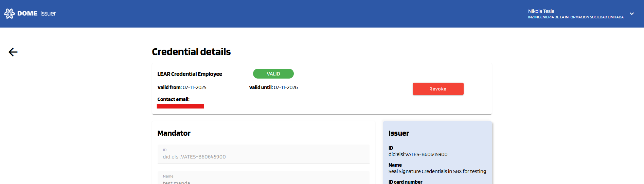Click the Issuer panel heading
Image resolution: width=644 pixels, height=184 pixels.
coord(398,133)
